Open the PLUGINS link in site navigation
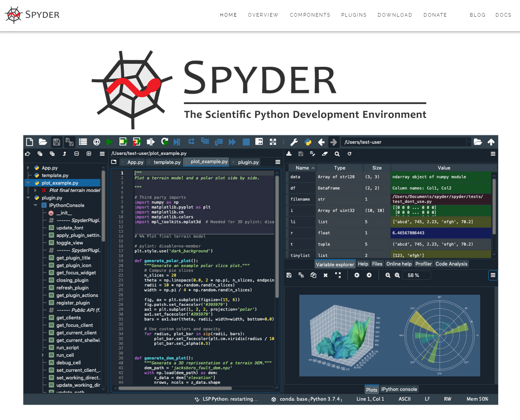520x420 pixels. click(x=354, y=15)
